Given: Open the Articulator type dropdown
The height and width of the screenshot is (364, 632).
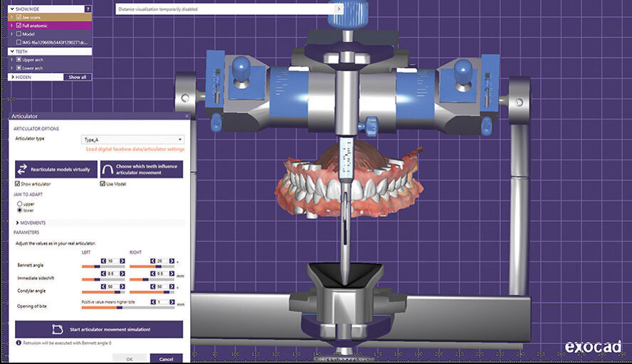Looking at the screenshot, I should pos(134,140).
